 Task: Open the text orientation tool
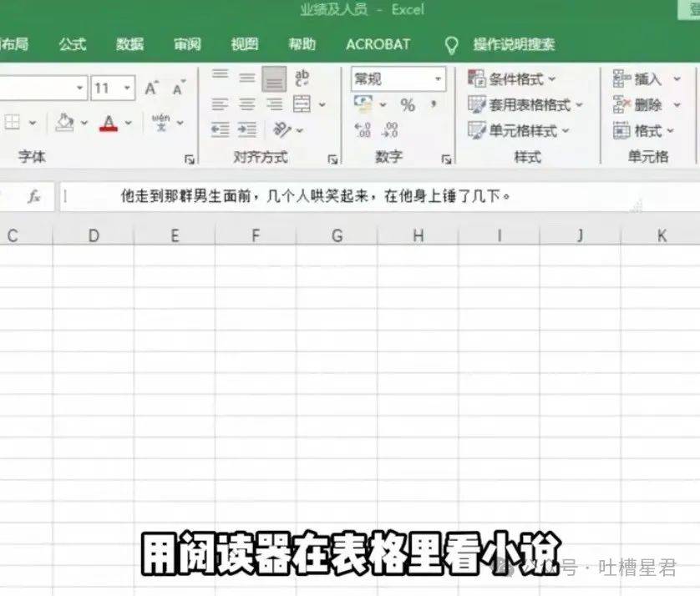tap(282, 130)
